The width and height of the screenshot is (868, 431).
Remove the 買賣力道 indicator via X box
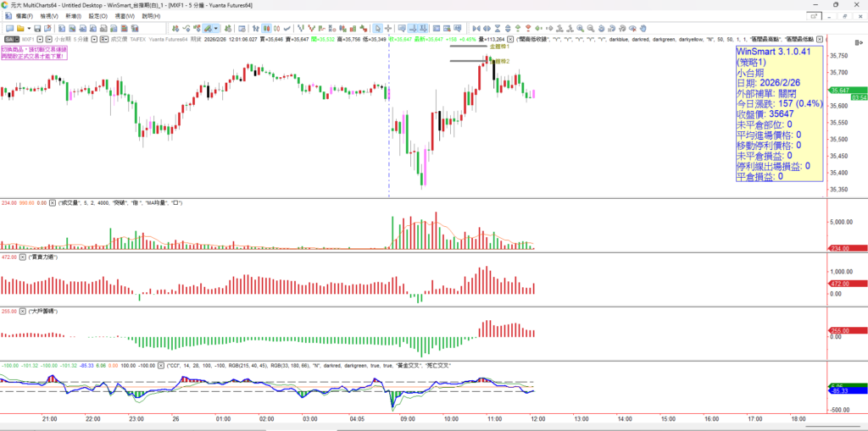pos(25,256)
